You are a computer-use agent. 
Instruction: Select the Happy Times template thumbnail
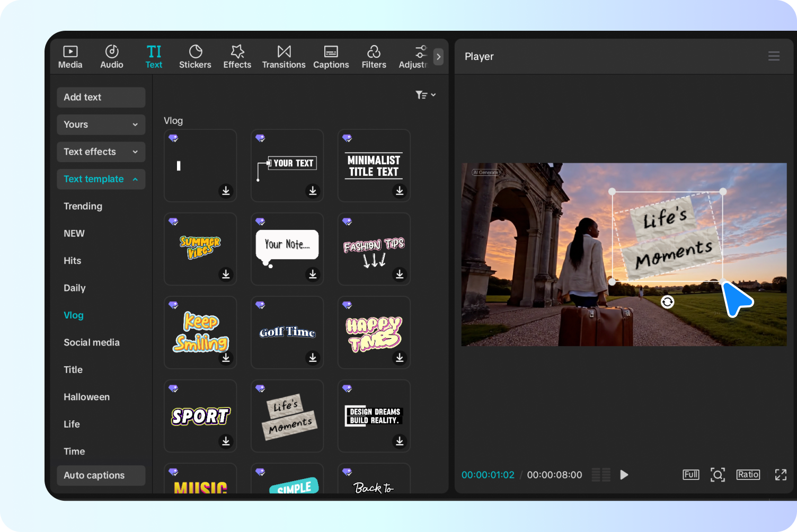(374, 332)
